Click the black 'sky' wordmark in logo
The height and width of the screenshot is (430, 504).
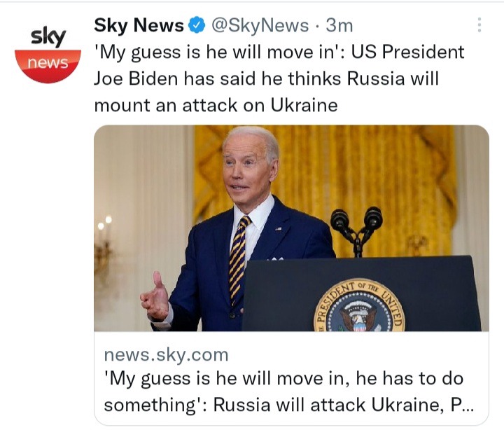(x=48, y=36)
